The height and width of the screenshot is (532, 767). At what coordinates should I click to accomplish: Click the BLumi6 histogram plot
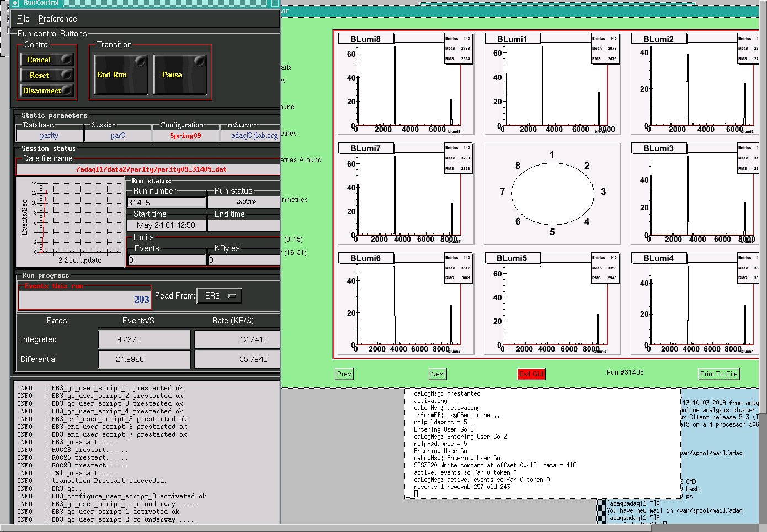[x=405, y=303]
